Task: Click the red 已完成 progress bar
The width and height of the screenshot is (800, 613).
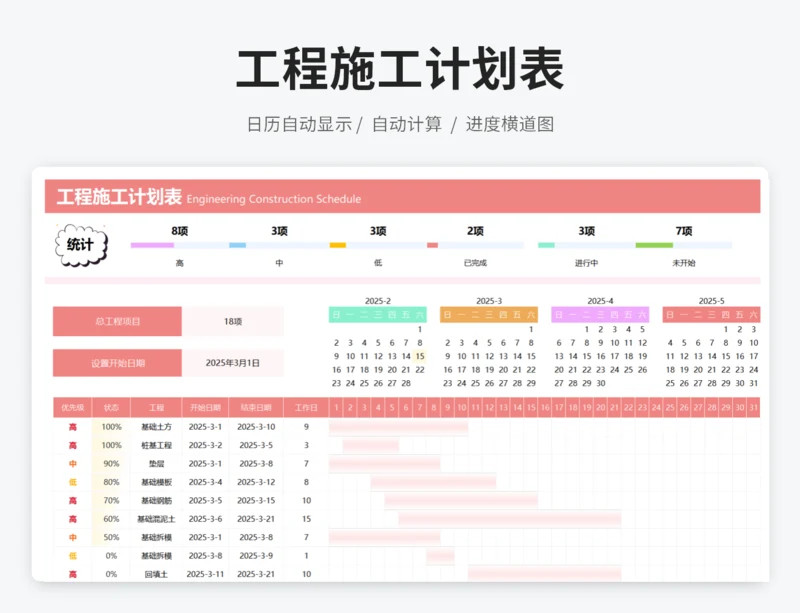Action: [x=432, y=246]
